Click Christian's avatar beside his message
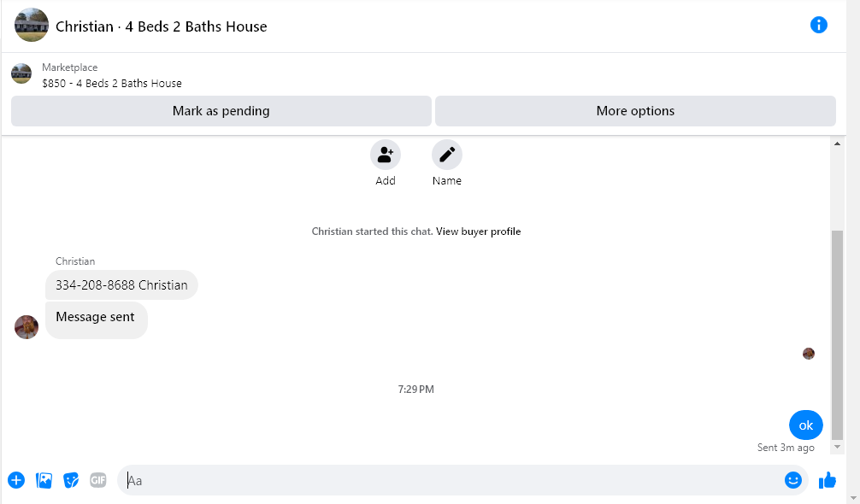The height and width of the screenshot is (504, 860). point(27,327)
